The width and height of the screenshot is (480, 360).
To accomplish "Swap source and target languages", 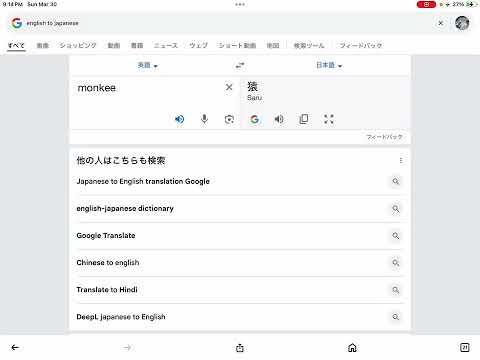I will (240, 65).
